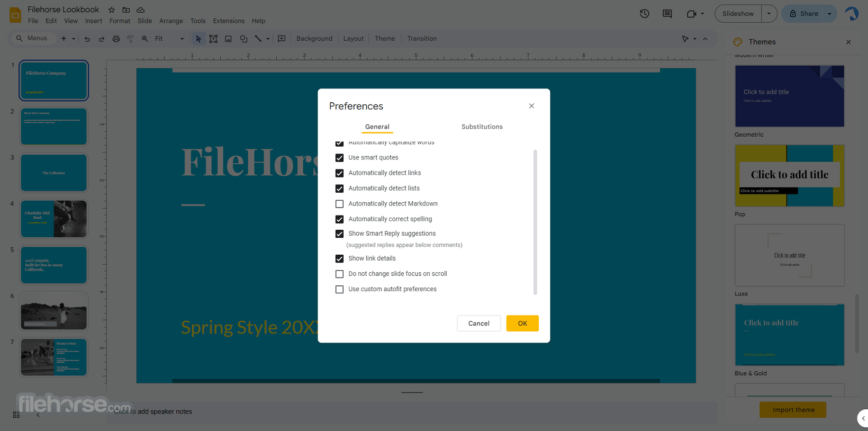868x431 pixels.
Task: Click the Google account avatar
Action: (852, 14)
